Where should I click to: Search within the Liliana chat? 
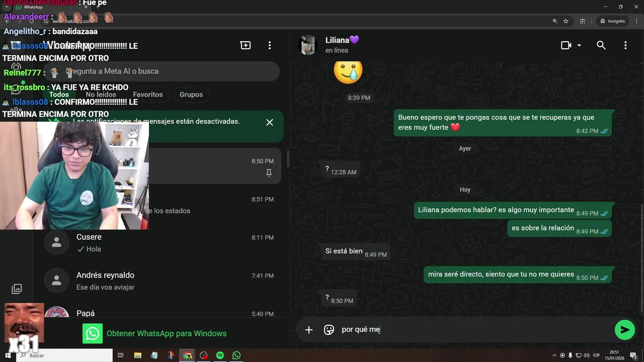(x=601, y=45)
